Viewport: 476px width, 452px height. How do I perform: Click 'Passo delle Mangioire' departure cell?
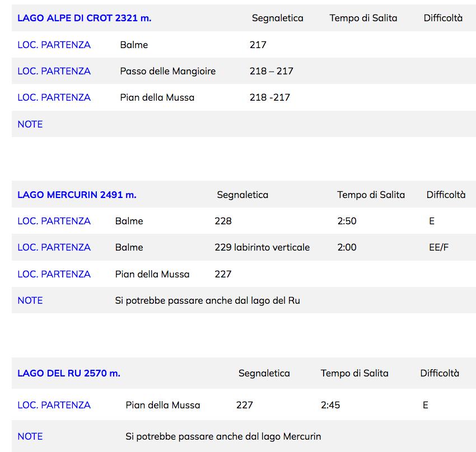coord(168,71)
